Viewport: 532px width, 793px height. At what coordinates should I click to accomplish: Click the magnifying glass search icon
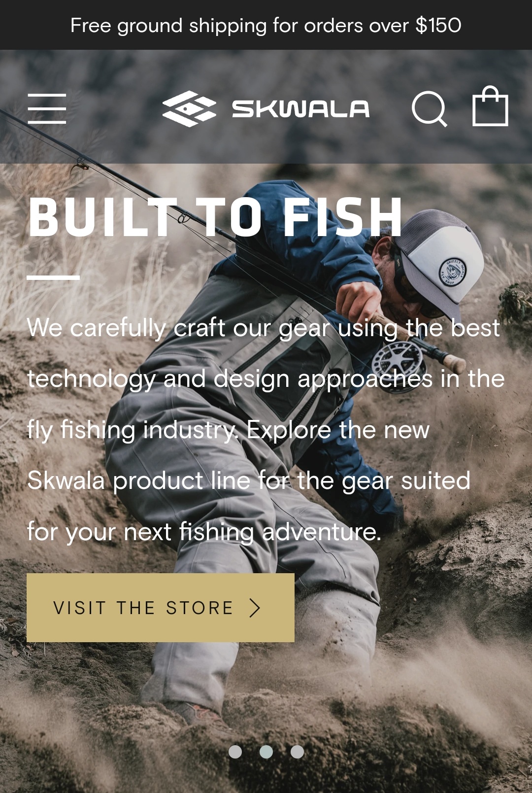430,109
